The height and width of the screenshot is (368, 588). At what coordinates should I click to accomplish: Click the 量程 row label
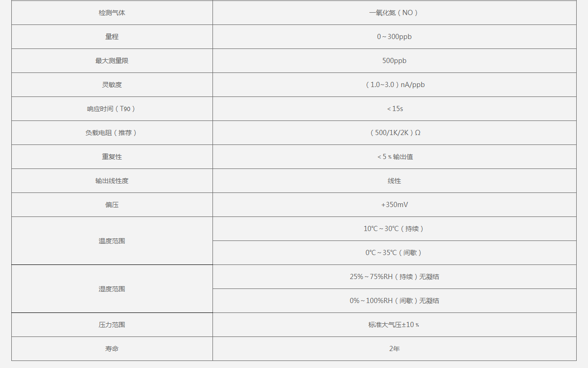[112, 37]
